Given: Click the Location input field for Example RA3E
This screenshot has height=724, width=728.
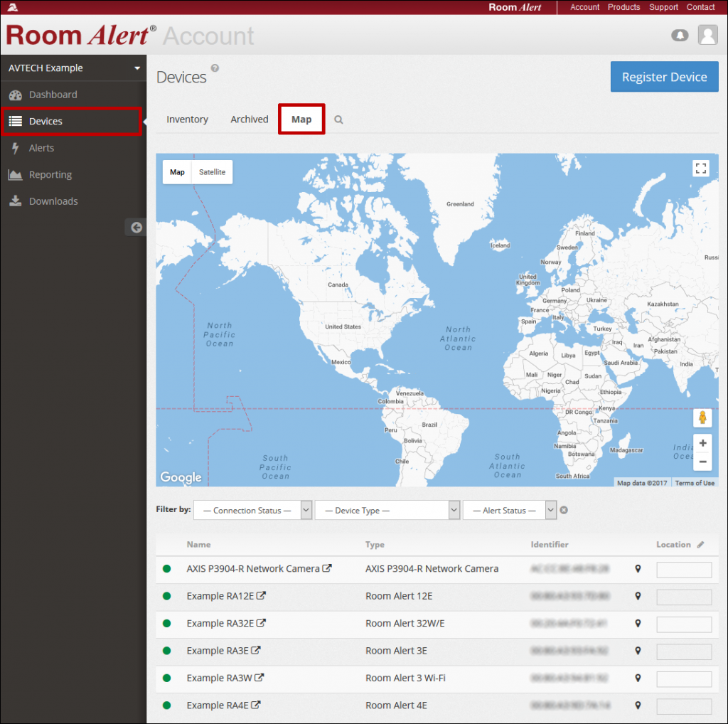Looking at the screenshot, I should click(684, 651).
